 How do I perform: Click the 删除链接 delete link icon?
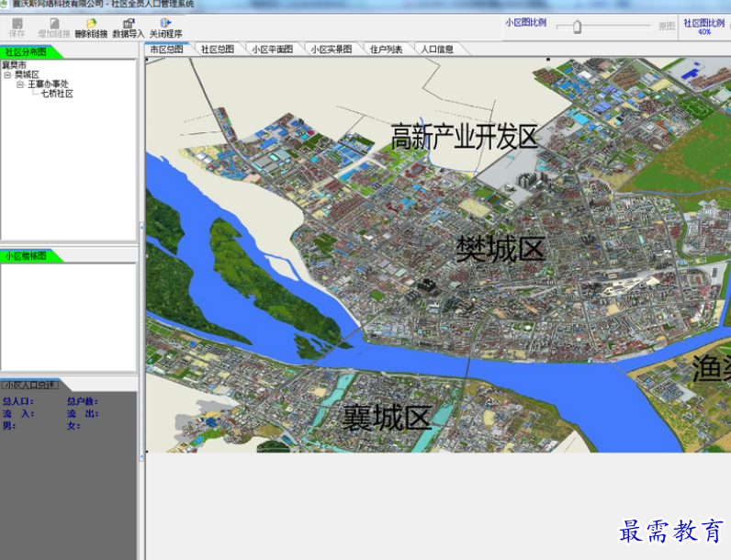91,28
